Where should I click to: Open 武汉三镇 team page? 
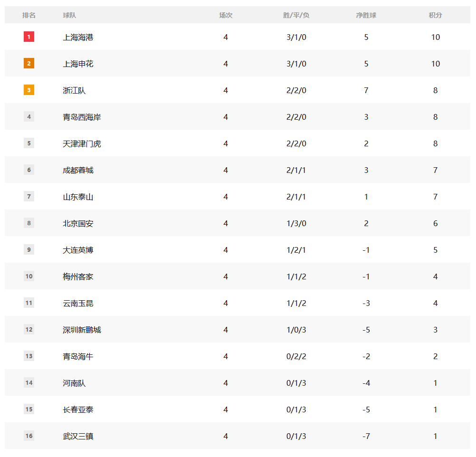coord(78,436)
